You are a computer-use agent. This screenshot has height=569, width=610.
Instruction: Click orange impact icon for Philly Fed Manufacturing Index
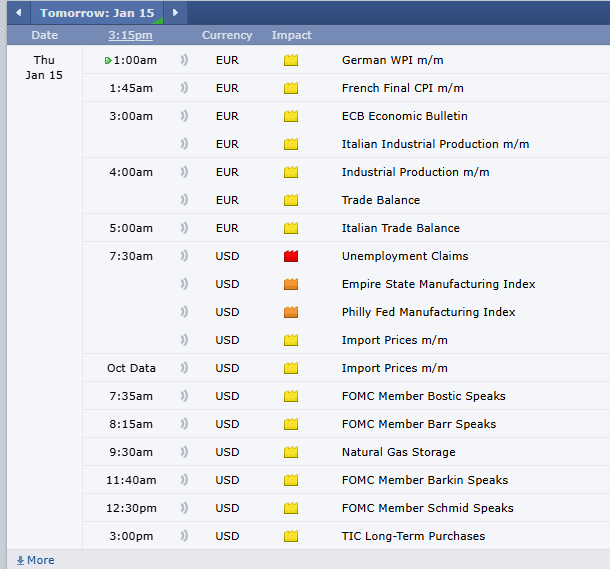pyautogui.click(x=291, y=312)
